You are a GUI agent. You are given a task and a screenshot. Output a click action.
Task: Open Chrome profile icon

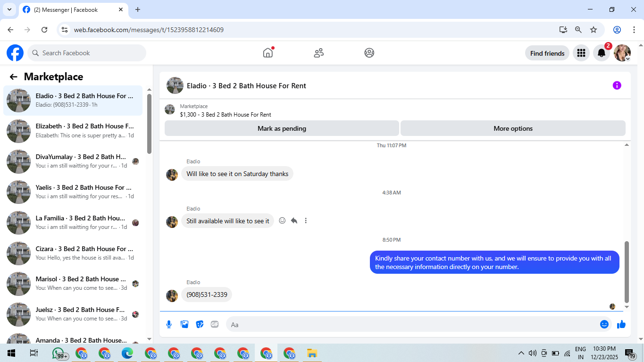tap(617, 30)
